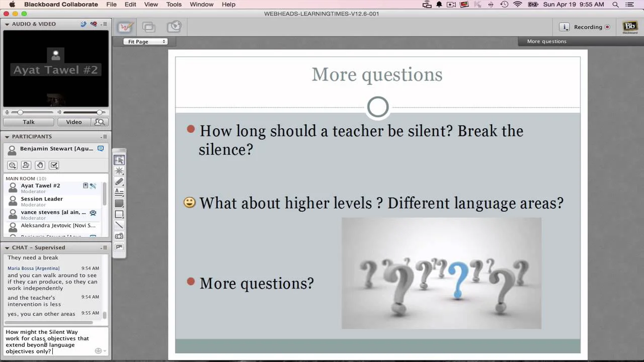Screen dimensions: 644x362
Task: Select participant Ayat Tawel #2
Action: tap(53, 188)
